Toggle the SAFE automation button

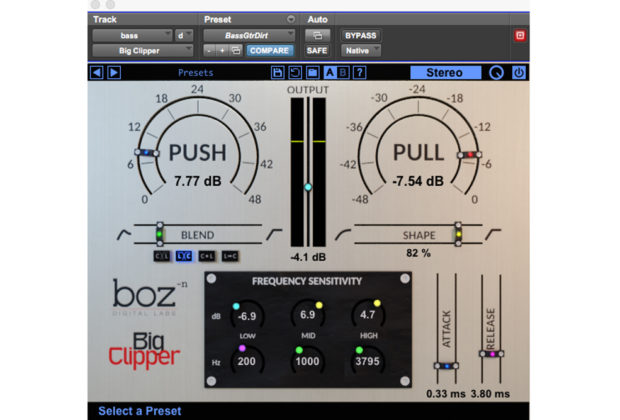coord(317,51)
